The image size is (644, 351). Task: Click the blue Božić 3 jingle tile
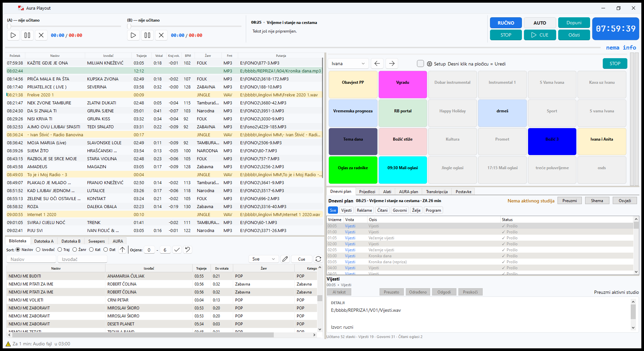tap(552, 142)
